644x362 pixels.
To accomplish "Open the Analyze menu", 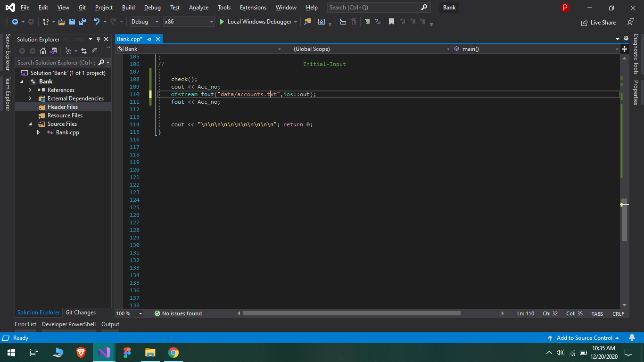I will tap(198, 8).
